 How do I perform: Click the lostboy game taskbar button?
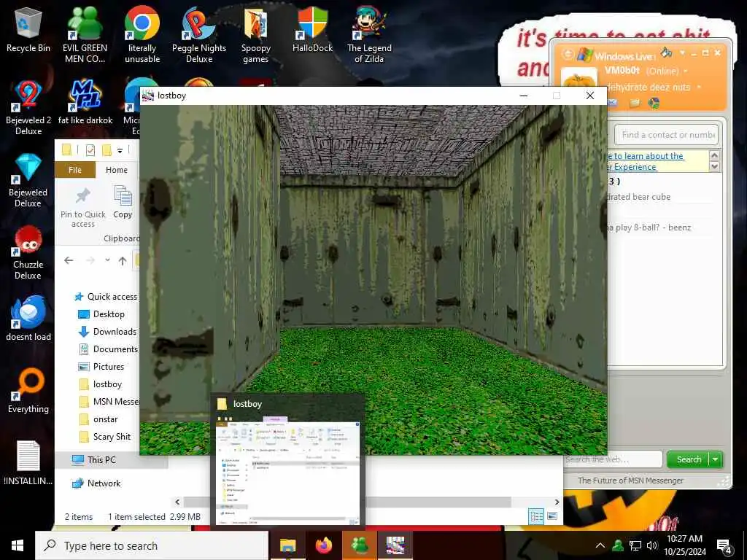395,545
